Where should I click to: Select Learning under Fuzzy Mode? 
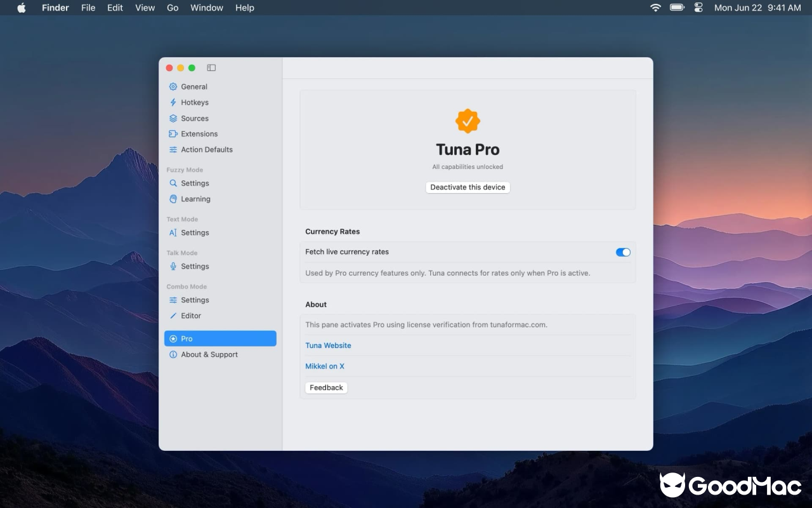[x=220, y=199]
